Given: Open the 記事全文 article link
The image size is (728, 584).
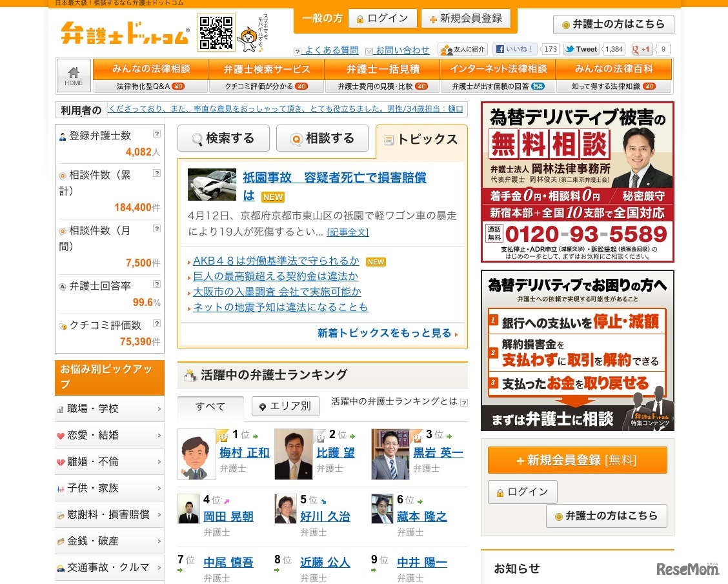Looking at the screenshot, I should click(x=349, y=232).
